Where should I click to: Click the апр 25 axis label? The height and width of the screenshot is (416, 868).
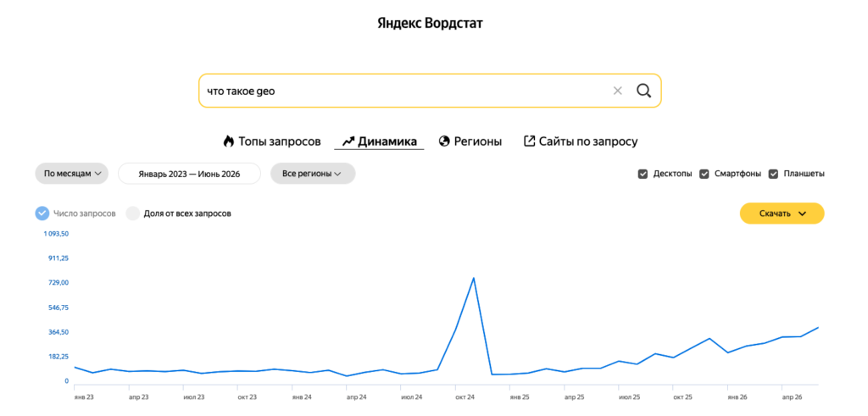tap(574, 397)
